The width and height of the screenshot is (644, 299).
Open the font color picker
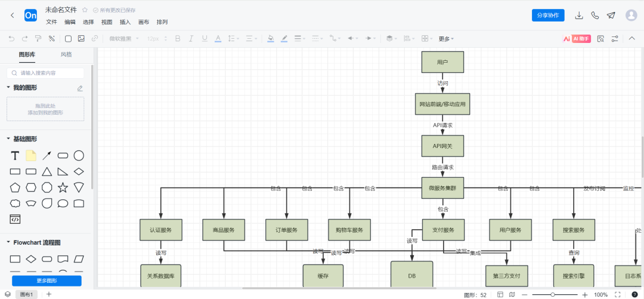218,39
